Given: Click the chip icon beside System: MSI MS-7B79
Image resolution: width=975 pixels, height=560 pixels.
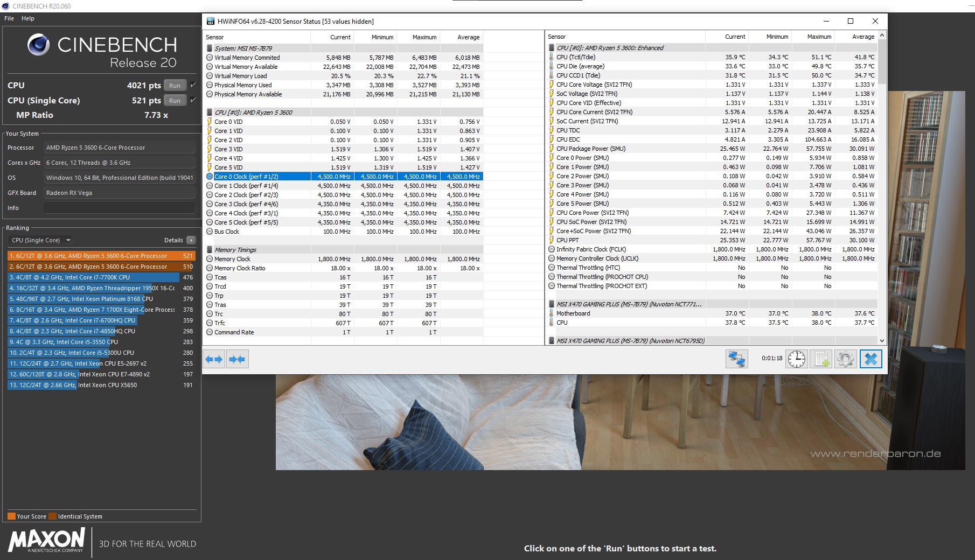Looking at the screenshot, I should pyautogui.click(x=210, y=48).
